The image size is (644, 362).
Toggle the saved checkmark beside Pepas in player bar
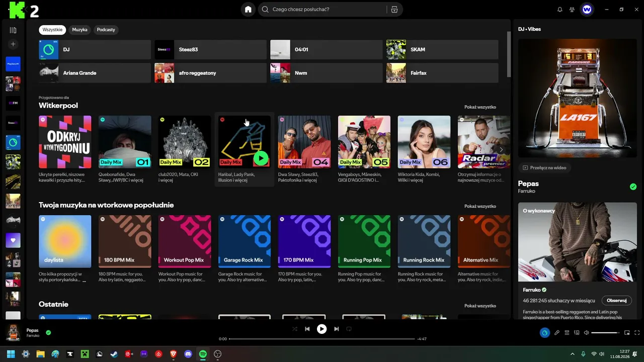[48, 332]
